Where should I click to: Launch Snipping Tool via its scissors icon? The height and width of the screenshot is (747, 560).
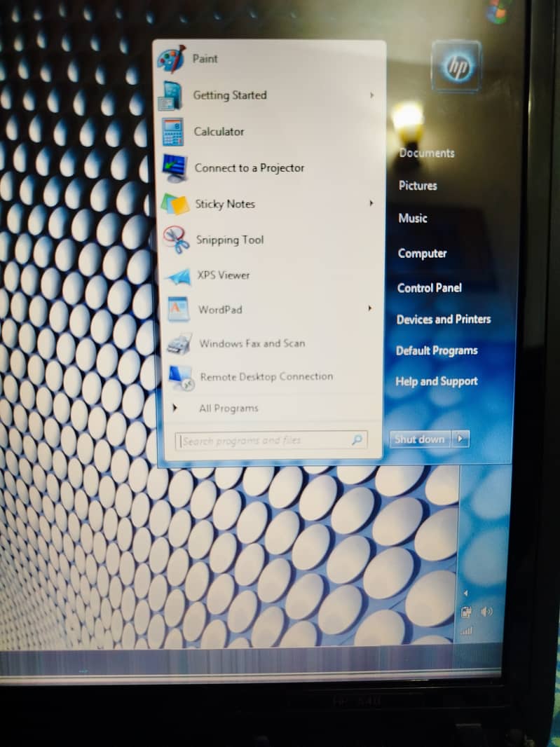pyautogui.click(x=177, y=240)
